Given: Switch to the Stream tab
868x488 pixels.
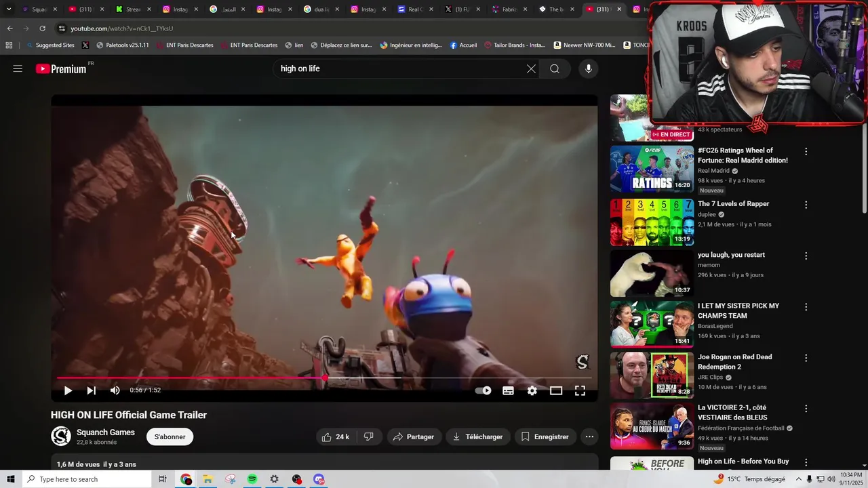Looking at the screenshot, I should tap(132, 9).
